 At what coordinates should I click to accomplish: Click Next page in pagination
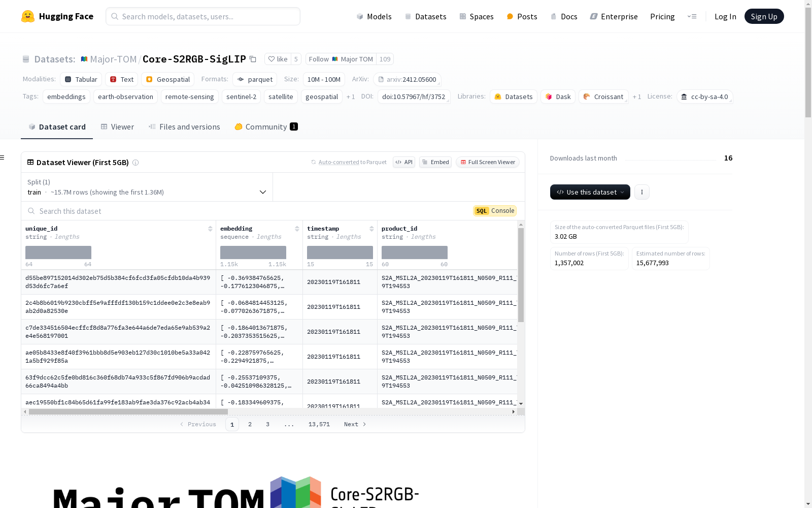(355, 424)
